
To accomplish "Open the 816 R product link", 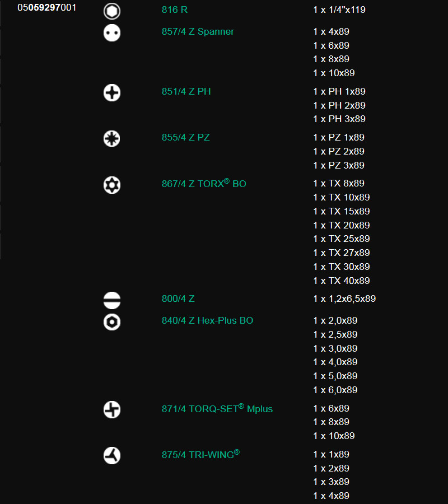I will pyautogui.click(x=175, y=10).
